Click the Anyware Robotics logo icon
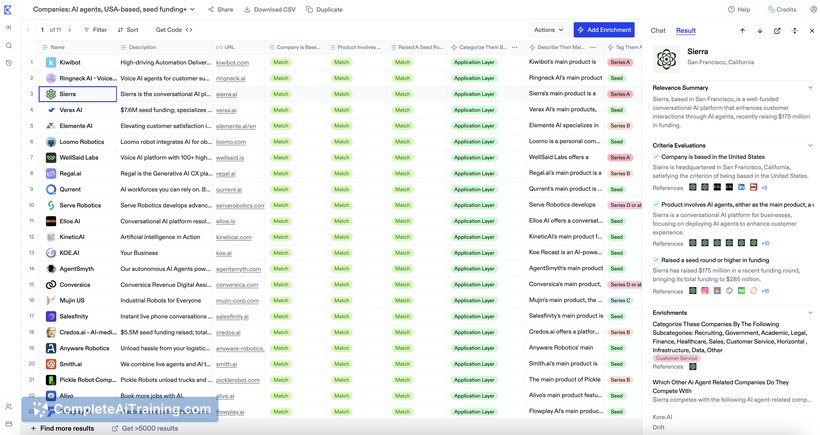 [x=51, y=348]
